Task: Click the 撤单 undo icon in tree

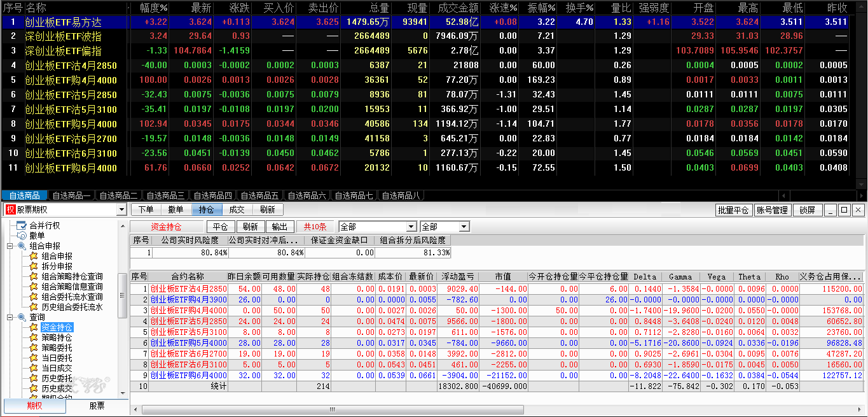Action: (22, 236)
